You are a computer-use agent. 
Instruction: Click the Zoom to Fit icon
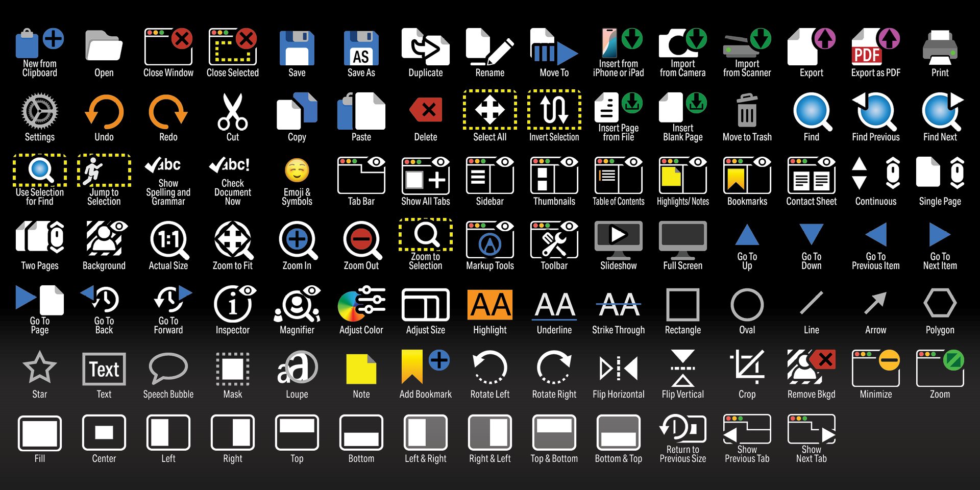click(x=233, y=240)
